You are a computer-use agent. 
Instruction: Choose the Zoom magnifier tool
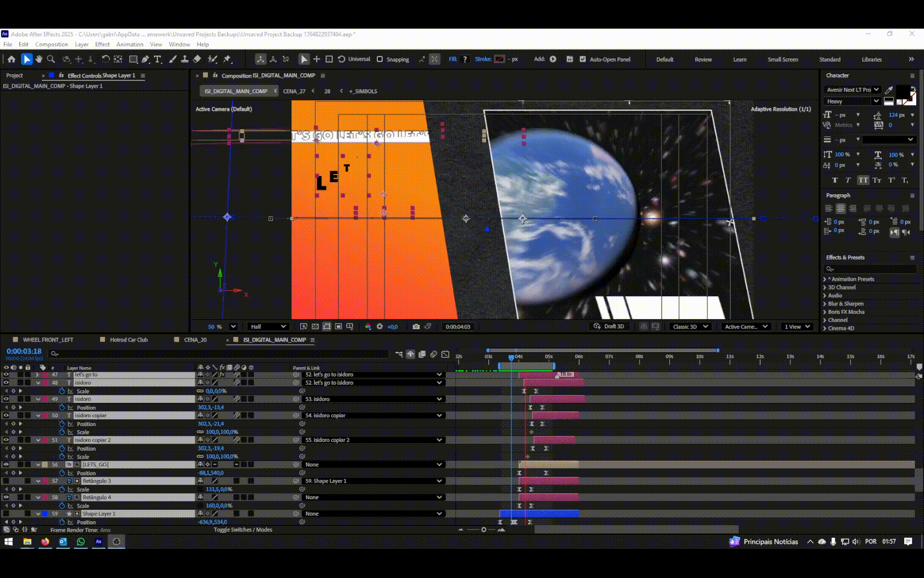click(x=51, y=59)
